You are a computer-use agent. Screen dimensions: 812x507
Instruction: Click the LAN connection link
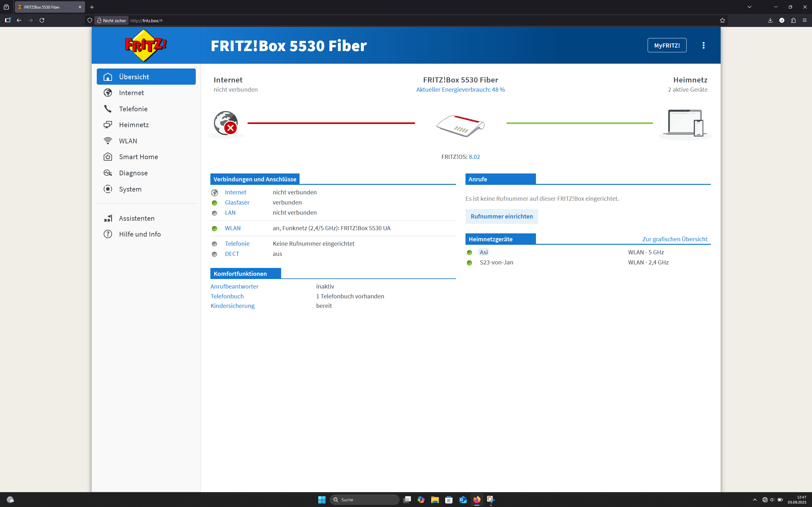tap(230, 212)
